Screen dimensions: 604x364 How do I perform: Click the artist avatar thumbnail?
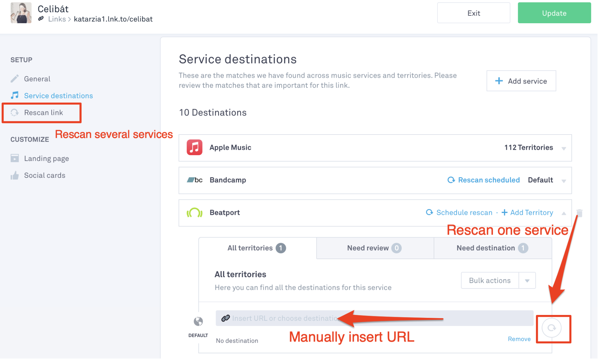[21, 13]
